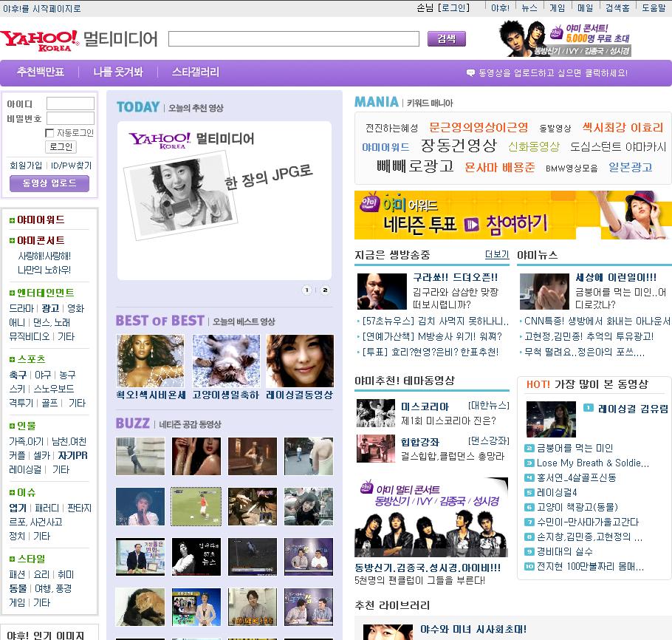
Task: Click the green plus beside 엔터테인먼트
Action: 12,293
